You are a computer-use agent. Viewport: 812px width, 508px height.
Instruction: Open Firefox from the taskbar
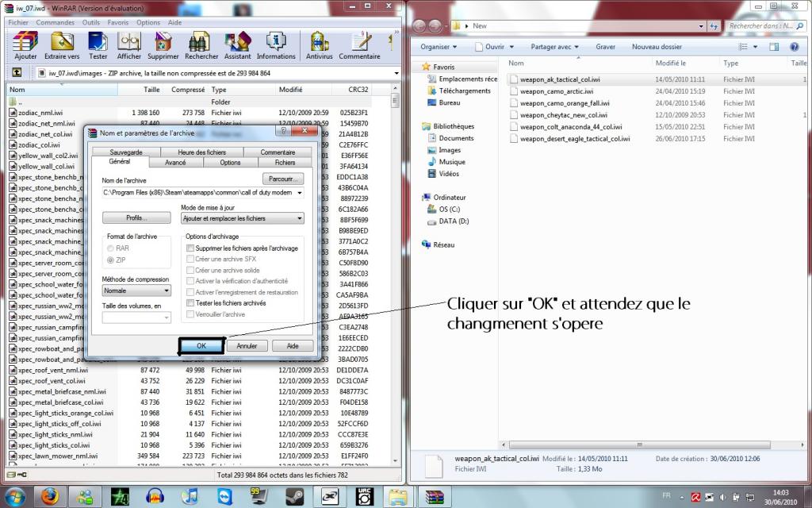coord(50,497)
